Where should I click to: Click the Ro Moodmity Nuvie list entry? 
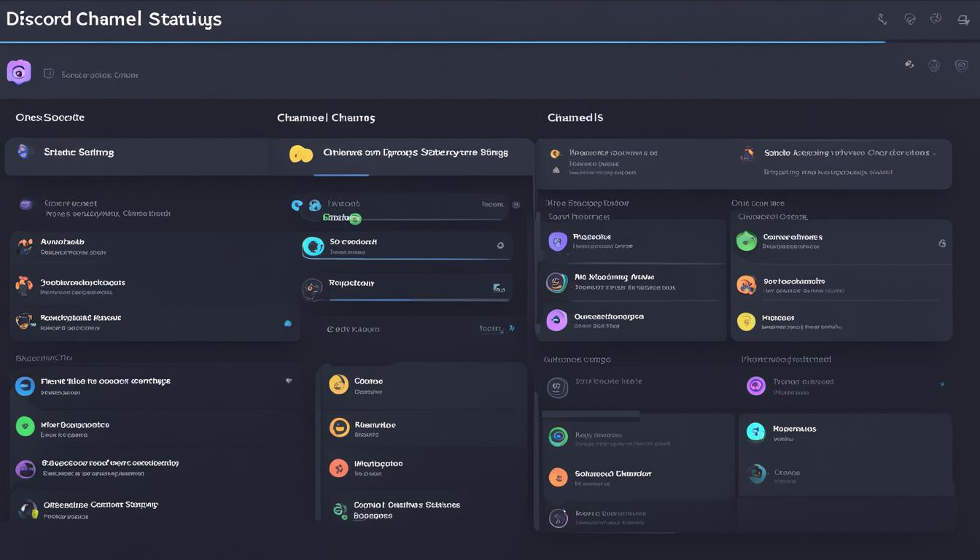[614, 278]
